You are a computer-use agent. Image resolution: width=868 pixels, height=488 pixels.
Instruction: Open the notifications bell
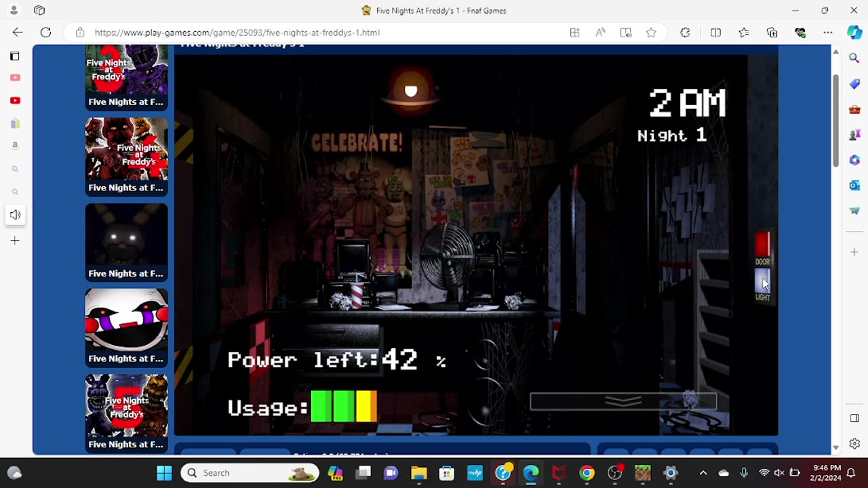click(851, 473)
